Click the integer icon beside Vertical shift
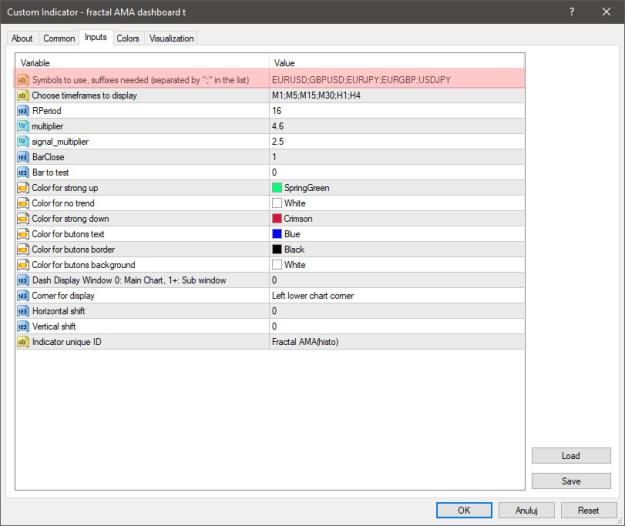 tap(23, 327)
